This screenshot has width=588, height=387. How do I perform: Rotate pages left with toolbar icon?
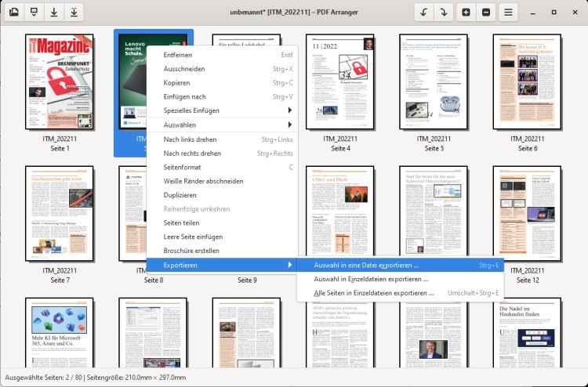click(x=425, y=13)
